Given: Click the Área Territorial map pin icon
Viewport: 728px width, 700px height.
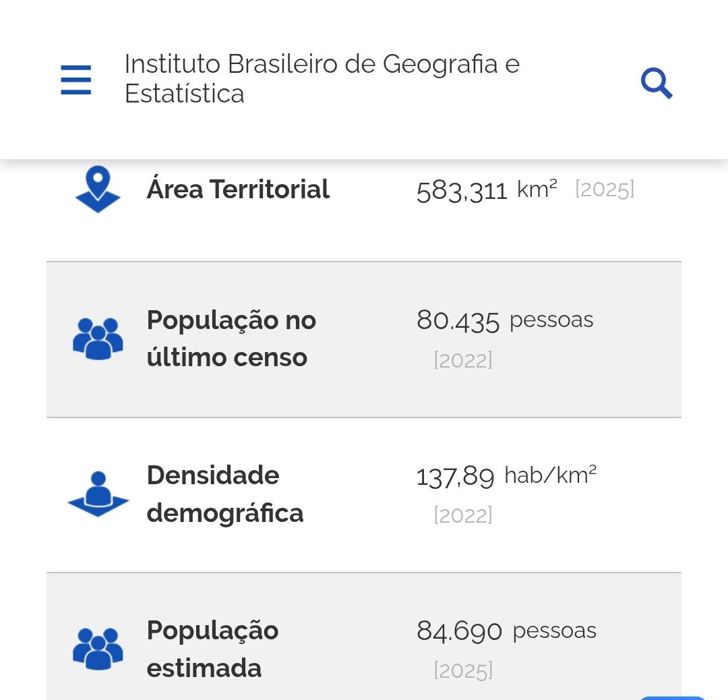Looking at the screenshot, I should pyautogui.click(x=98, y=189).
